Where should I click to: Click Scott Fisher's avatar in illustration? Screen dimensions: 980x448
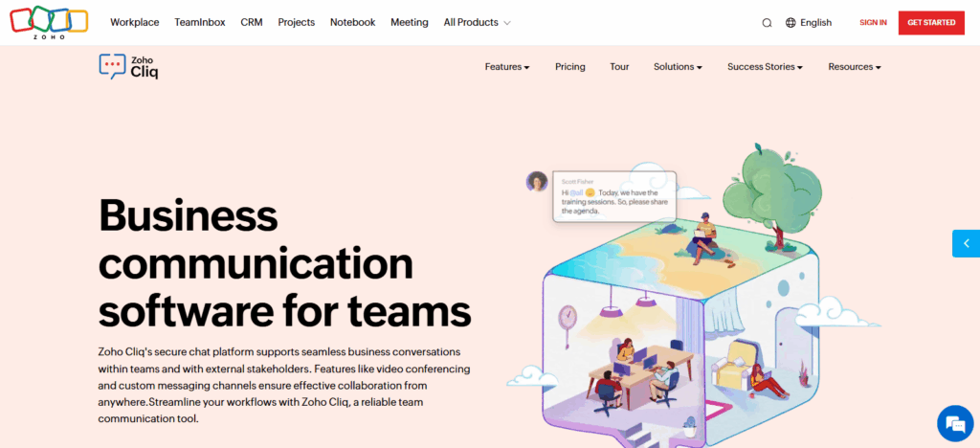537,181
